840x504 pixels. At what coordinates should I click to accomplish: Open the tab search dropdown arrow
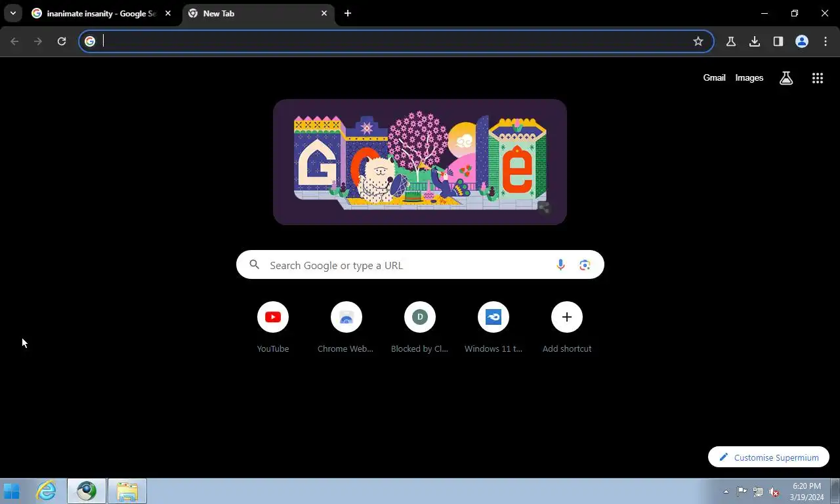pos(12,13)
